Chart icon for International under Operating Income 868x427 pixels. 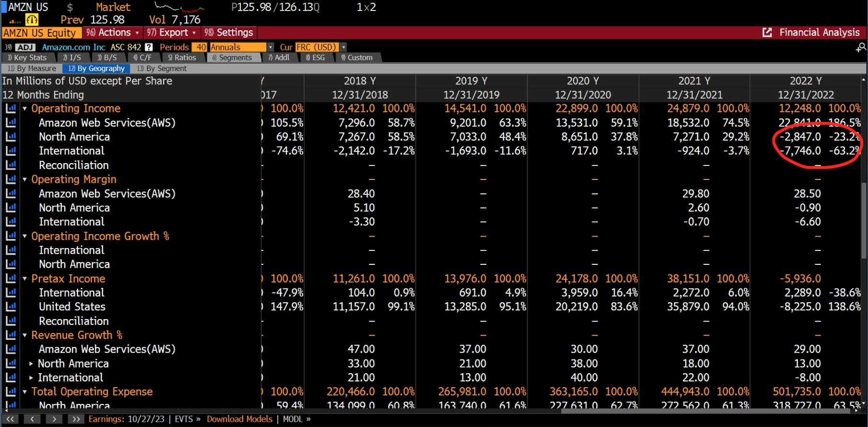tap(11, 151)
